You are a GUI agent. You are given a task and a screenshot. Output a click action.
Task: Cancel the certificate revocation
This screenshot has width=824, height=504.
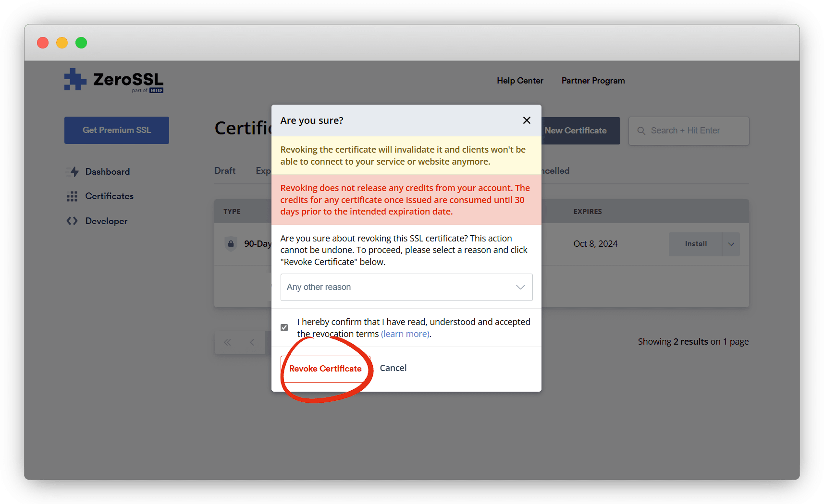(393, 368)
